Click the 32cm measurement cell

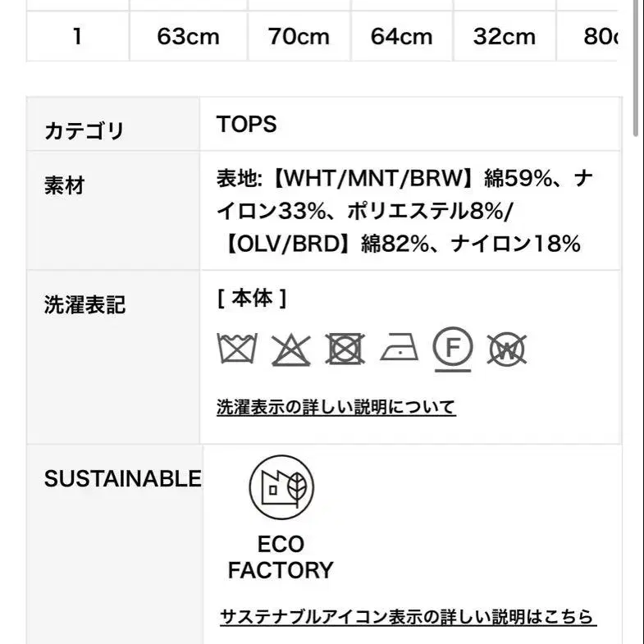coord(505,36)
